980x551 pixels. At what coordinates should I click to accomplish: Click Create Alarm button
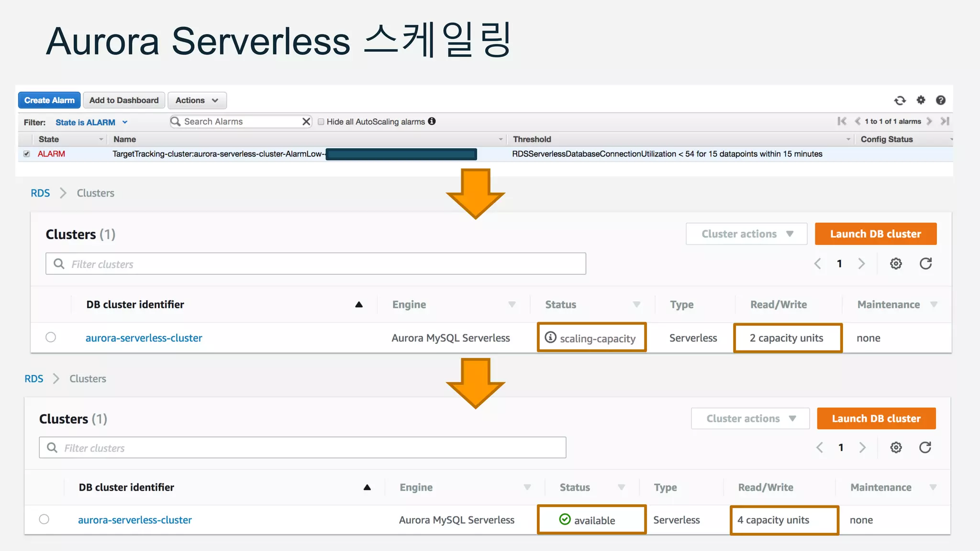tap(49, 100)
